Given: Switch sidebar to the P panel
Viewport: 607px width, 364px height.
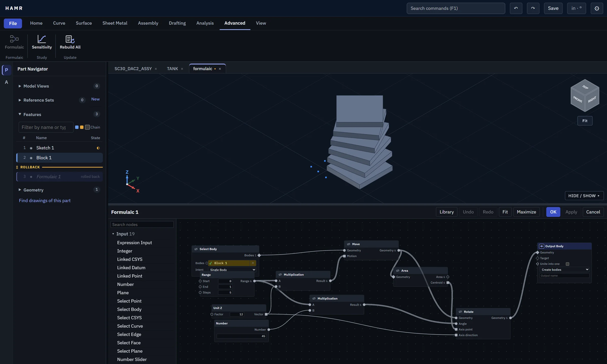Looking at the screenshot, I should (7, 70).
